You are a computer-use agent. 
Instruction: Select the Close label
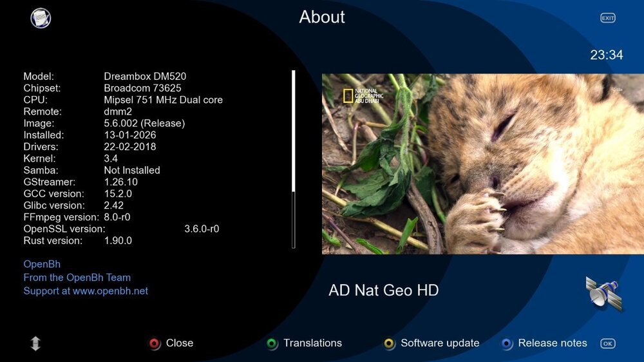180,343
